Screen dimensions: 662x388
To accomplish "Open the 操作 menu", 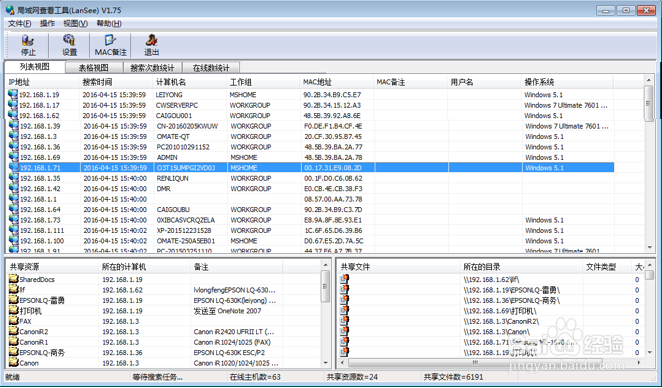I will (47, 24).
